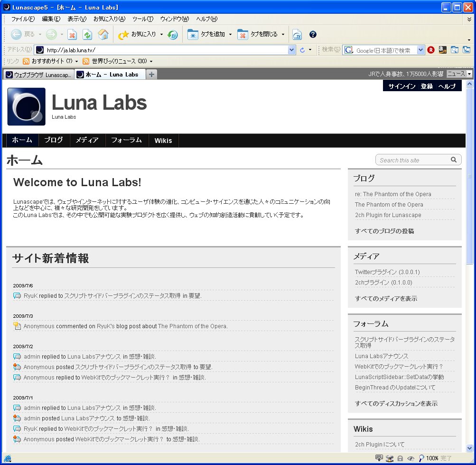Expand the おすすめサイト (7) feed dropdown arrow
Image resolution: width=476 pixels, height=465 pixels.
click(76, 61)
